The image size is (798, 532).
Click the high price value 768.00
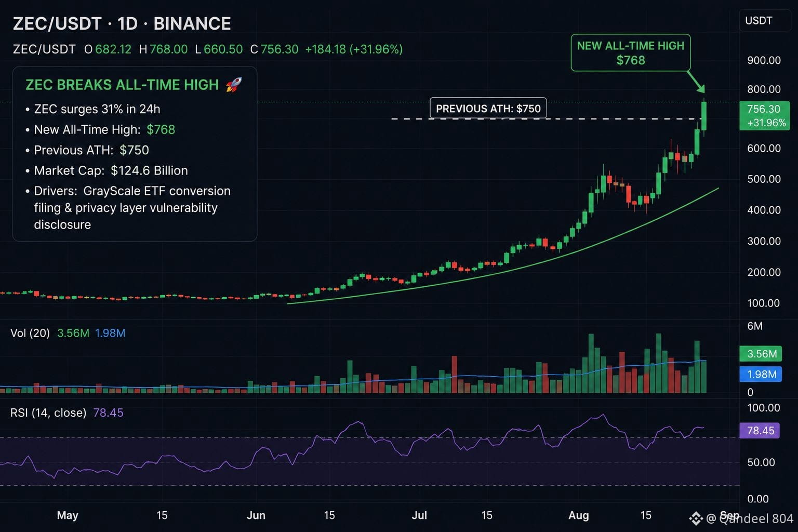[x=169, y=49]
